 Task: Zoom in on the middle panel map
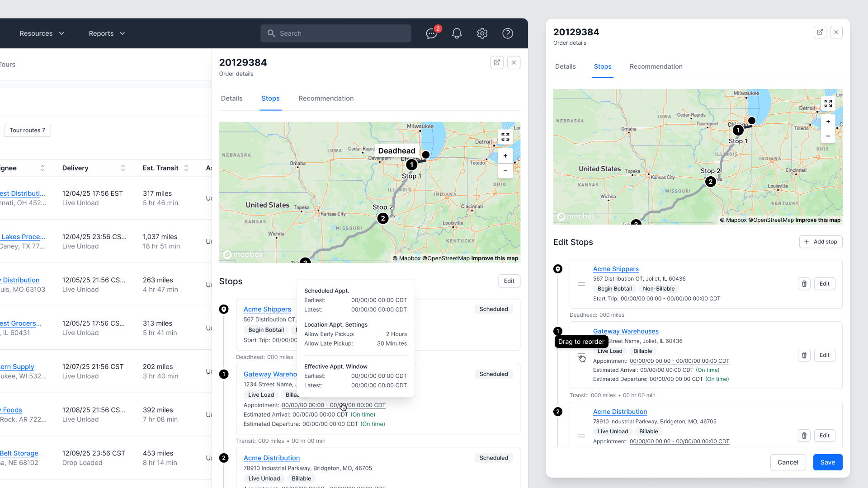(x=505, y=156)
